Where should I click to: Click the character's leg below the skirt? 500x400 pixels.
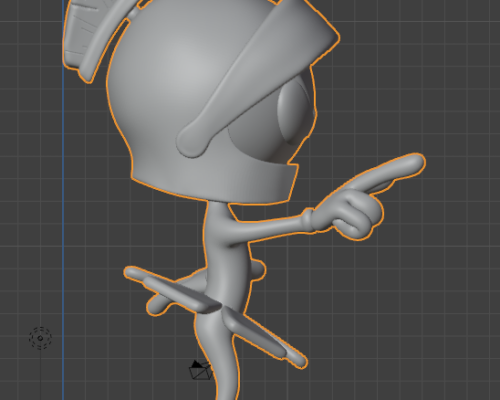(x=217, y=353)
